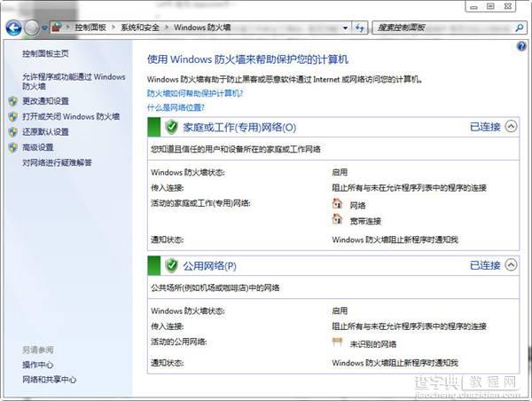532x401 pixels.
Task: Open the recent pages dropdown arrow
Action: 44,28
